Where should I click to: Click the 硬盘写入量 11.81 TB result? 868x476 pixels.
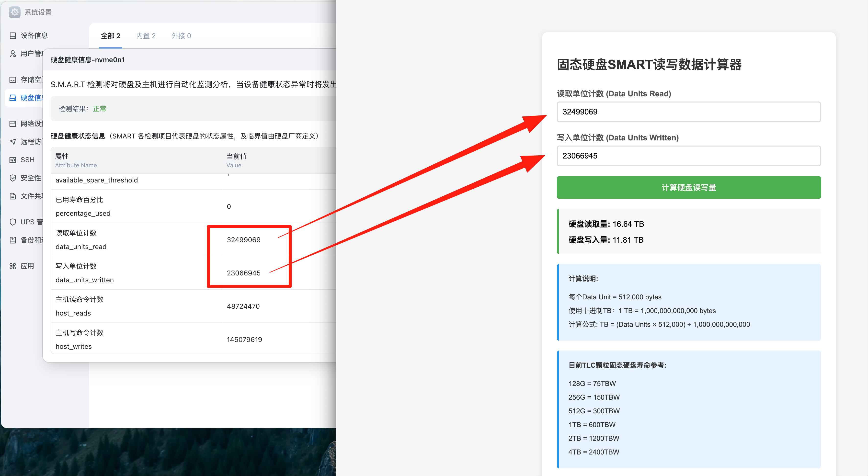tap(606, 240)
